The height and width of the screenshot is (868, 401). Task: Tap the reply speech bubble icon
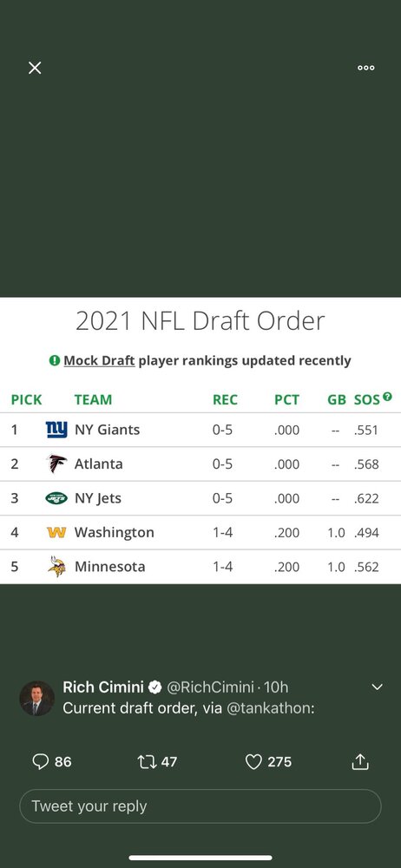coord(41,762)
